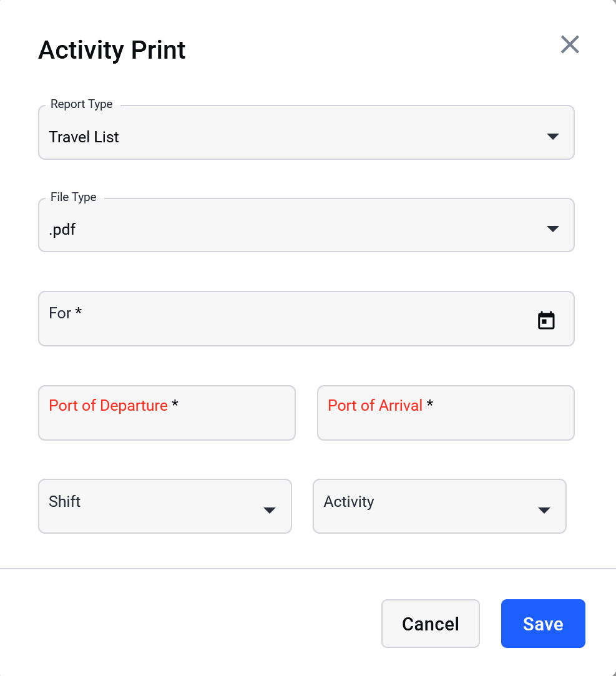Select the Travel List value text
616x676 pixels.
84,137
